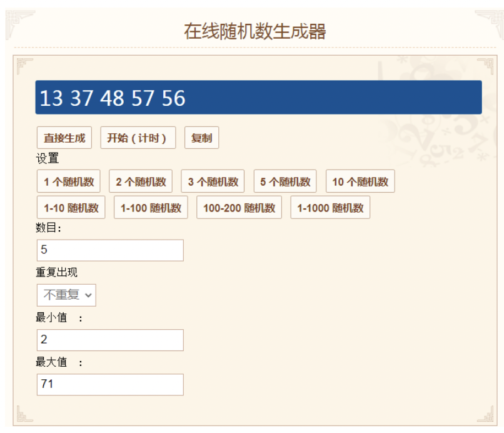
Task: Copy results with the 复制 button
Action: (x=201, y=138)
